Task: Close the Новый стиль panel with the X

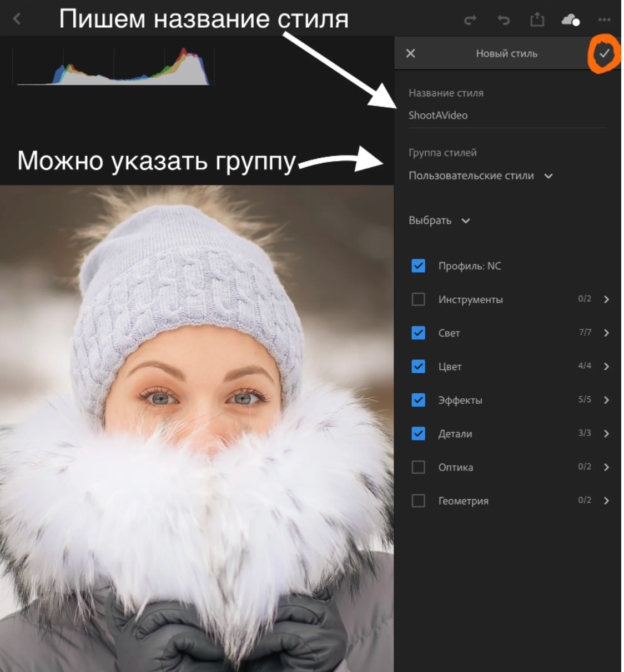Action: coord(411,54)
